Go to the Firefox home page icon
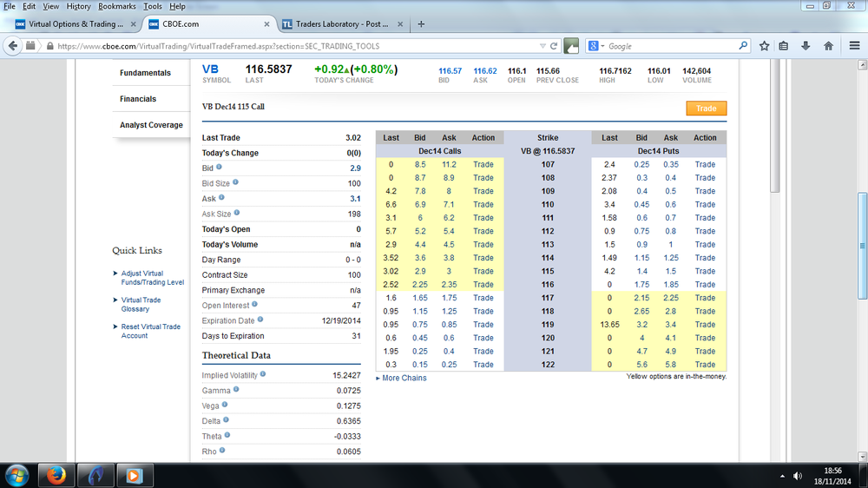Image resolution: width=868 pixels, height=488 pixels. click(x=828, y=46)
